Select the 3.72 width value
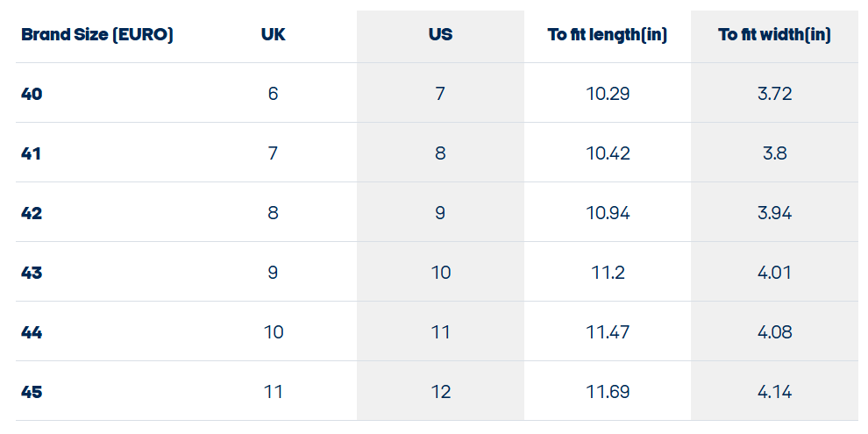The height and width of the screenshot is (434, 868). pos(774,94)
